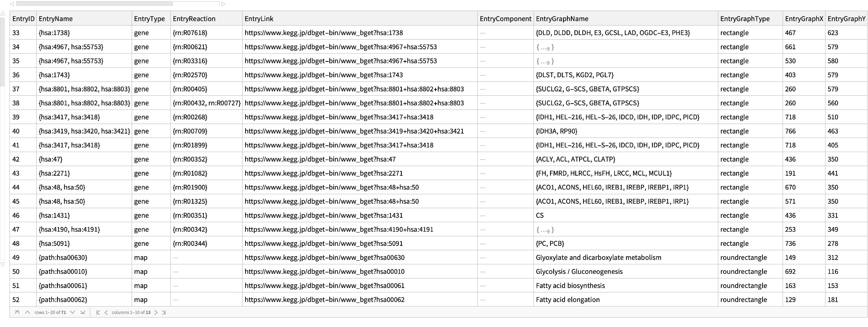Click the down triangle on the left edge
The width and height of the screenshot is (868, 327).
coord(3,265)
